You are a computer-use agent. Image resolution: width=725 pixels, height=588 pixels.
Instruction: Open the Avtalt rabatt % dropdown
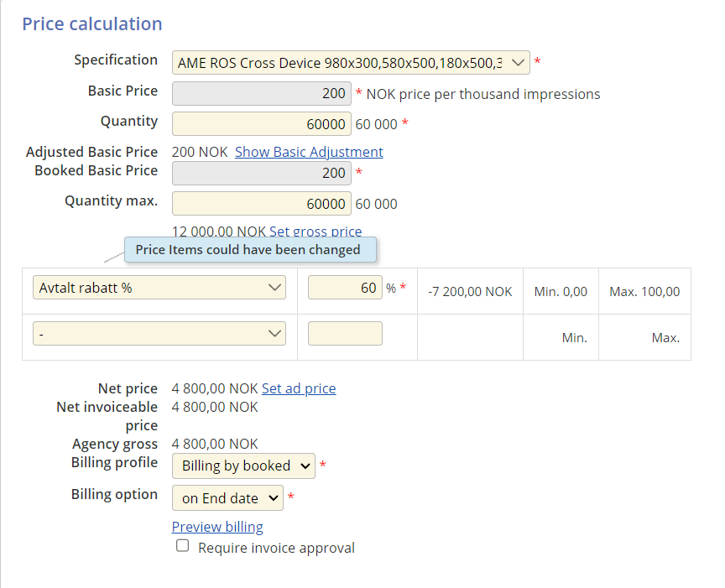(x=159, y=288)
